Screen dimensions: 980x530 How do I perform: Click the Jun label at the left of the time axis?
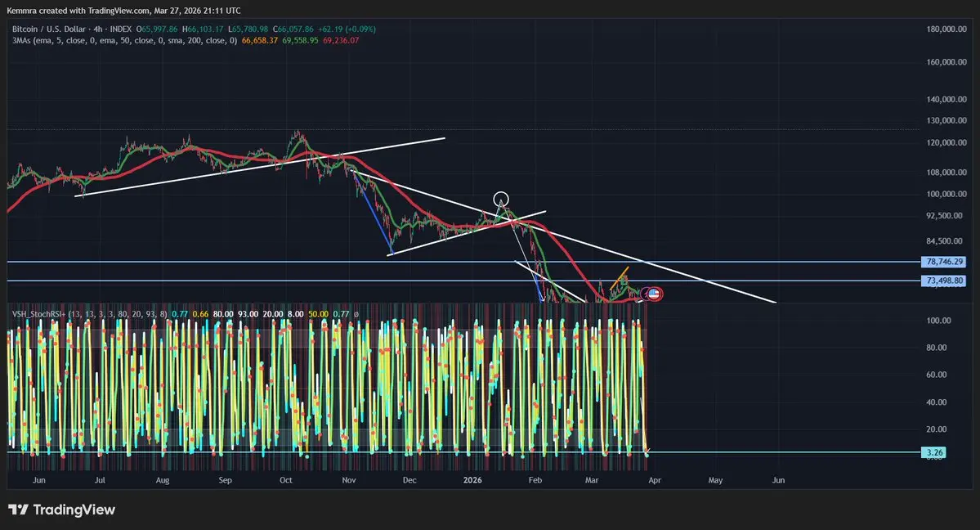(x=38, y=480)
